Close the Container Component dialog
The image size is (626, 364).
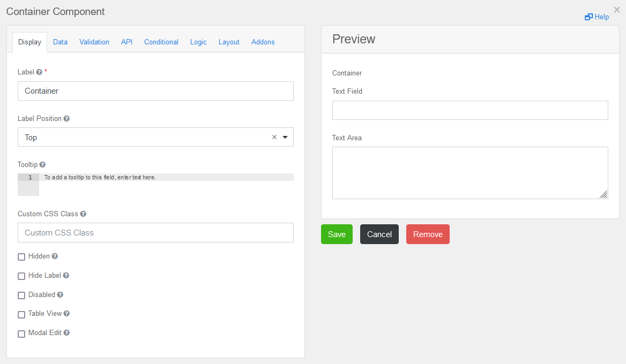[x=617, y=10]
